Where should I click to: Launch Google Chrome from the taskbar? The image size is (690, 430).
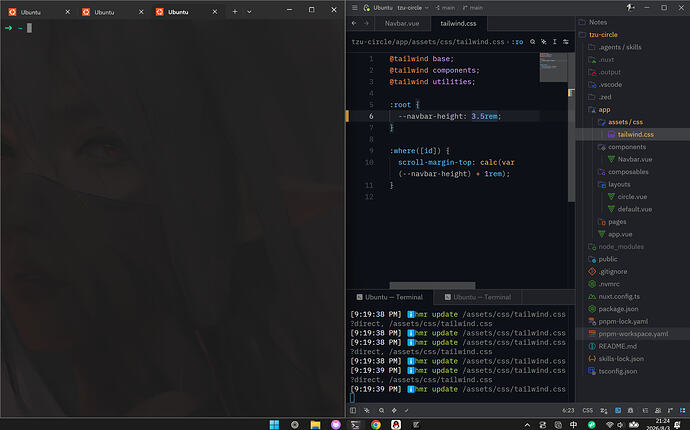pyautogui.click(x=376, y=424)
